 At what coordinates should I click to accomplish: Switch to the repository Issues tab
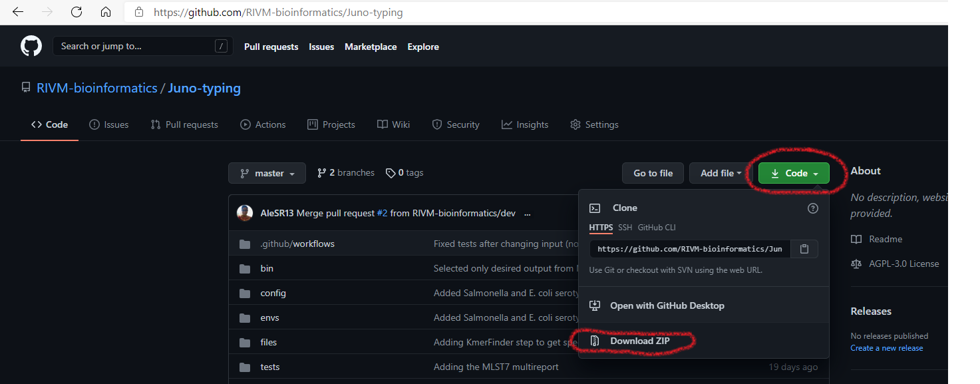click(109, 124)
